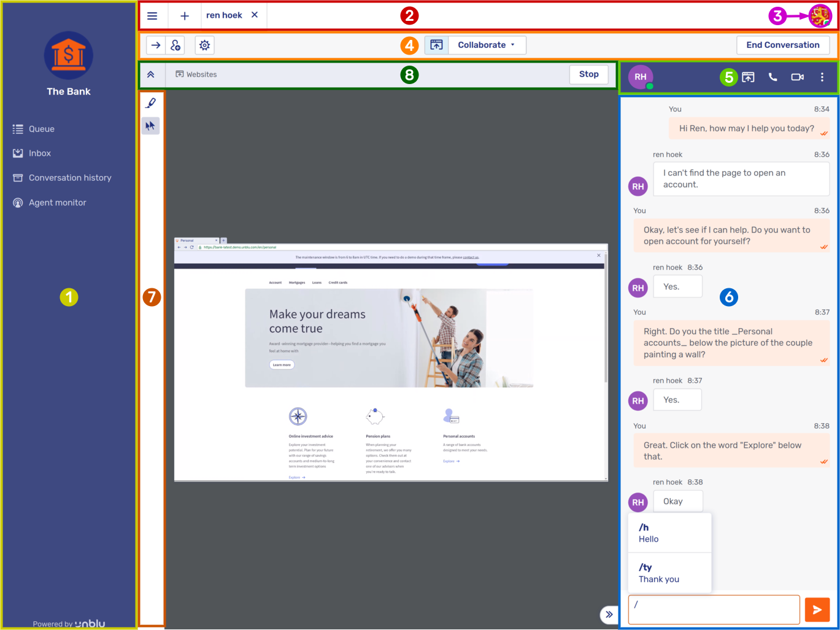Expand the Collaborate dropdown
This screenshot has width=840, height=630.
click(x=487, y=45)
